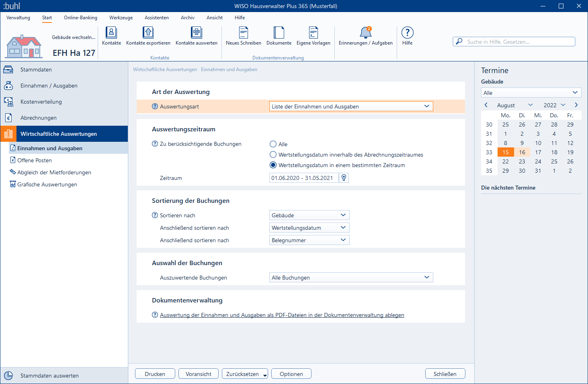Open the Auszuwertende Buchungen dropdown

[351, 278]
